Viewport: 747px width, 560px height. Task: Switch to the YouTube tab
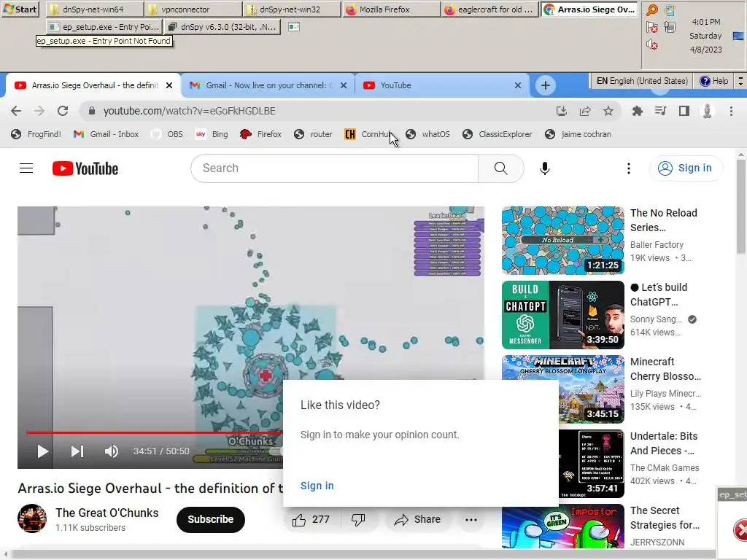(x=442, y=85)
